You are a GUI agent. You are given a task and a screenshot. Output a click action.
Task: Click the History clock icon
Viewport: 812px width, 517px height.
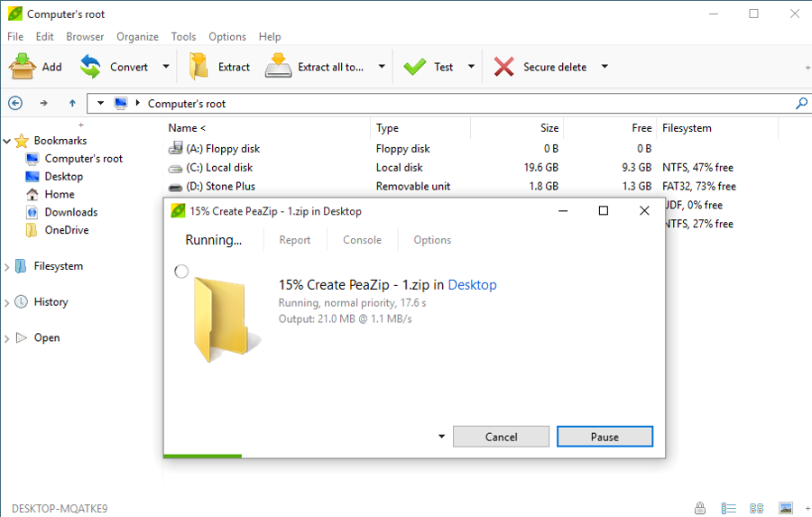[22, 301]
